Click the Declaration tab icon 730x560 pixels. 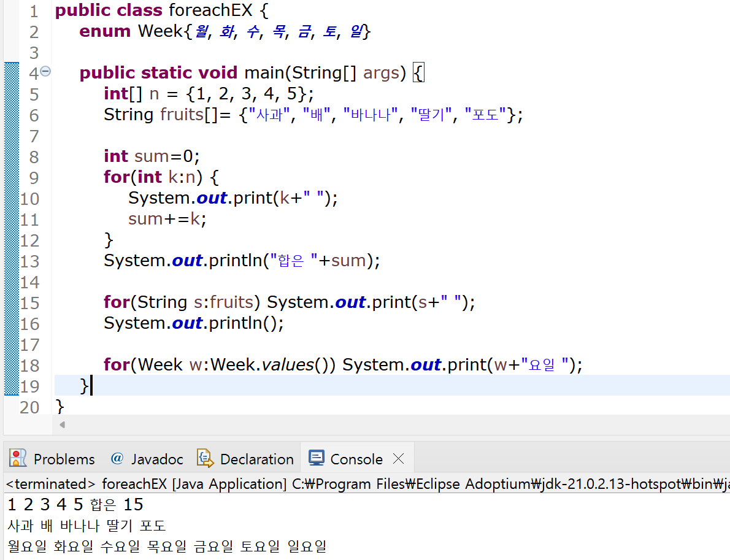click(x=205, y=459)
